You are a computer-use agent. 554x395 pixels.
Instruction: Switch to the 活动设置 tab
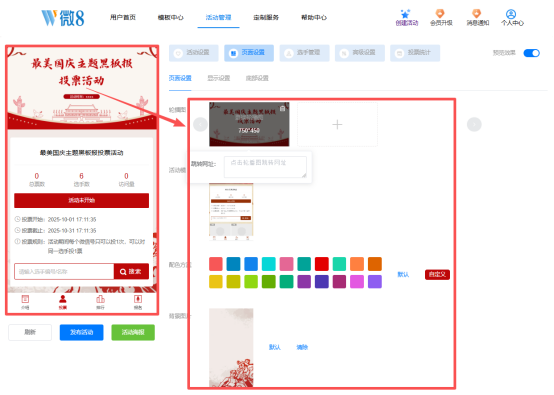point(194,53)
